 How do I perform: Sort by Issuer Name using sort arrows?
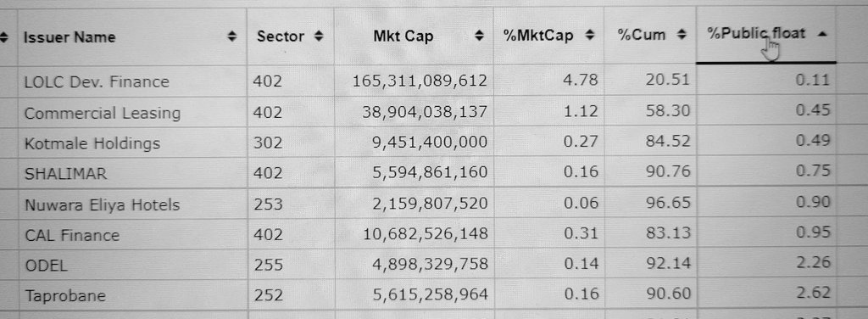(x=232, y=37)
